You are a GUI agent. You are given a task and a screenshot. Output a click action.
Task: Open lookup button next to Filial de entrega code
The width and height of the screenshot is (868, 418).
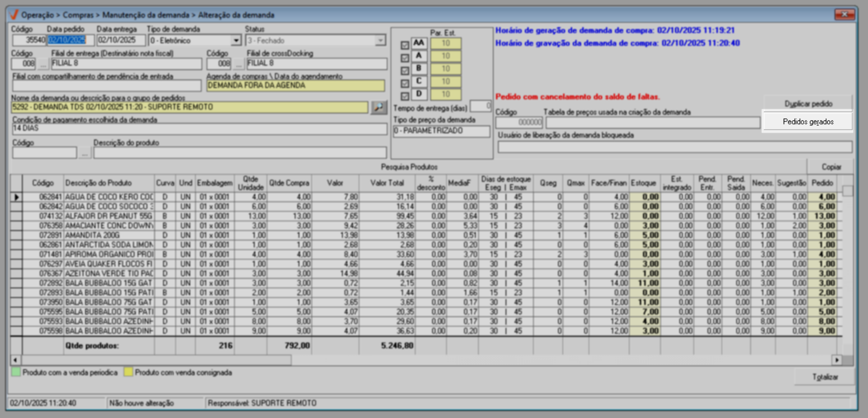click(x=43, y=64)
